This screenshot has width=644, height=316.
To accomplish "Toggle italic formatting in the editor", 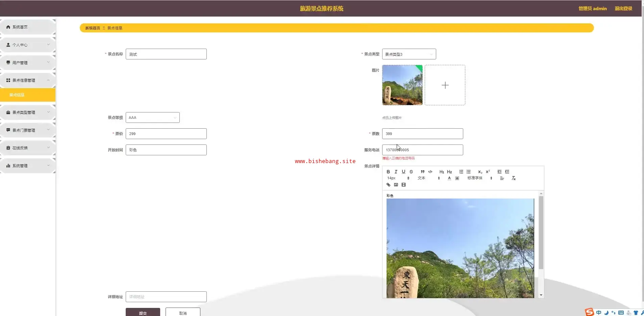I will click(396, 172).
